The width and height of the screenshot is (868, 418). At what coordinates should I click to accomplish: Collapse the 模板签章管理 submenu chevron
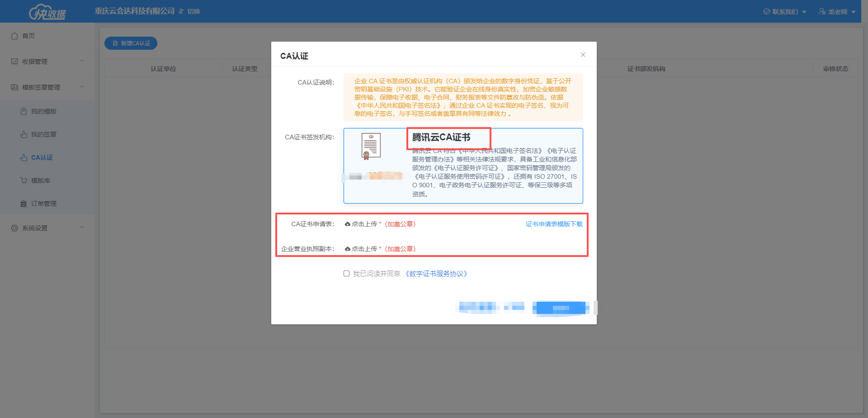82,87
